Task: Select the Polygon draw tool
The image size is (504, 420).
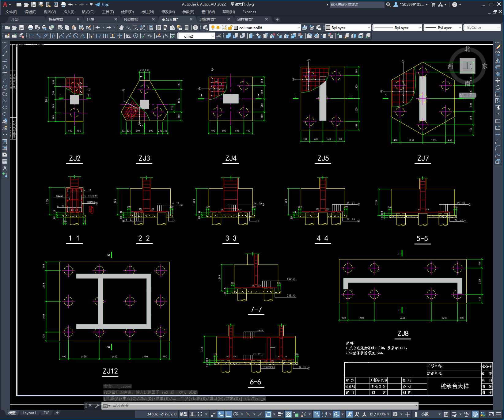Action: coord(5,67)
